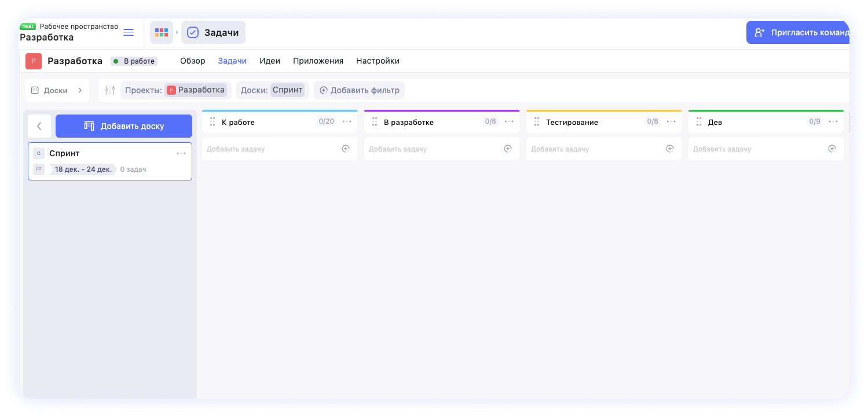Expand the Доски chevron in the toolbar
The image size is (868, 417).
click(80, 90)
